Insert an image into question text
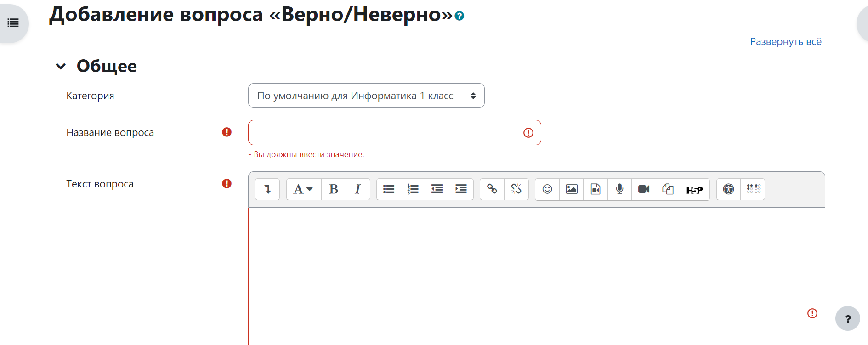 pyautogui.click(x=572, y=189)
